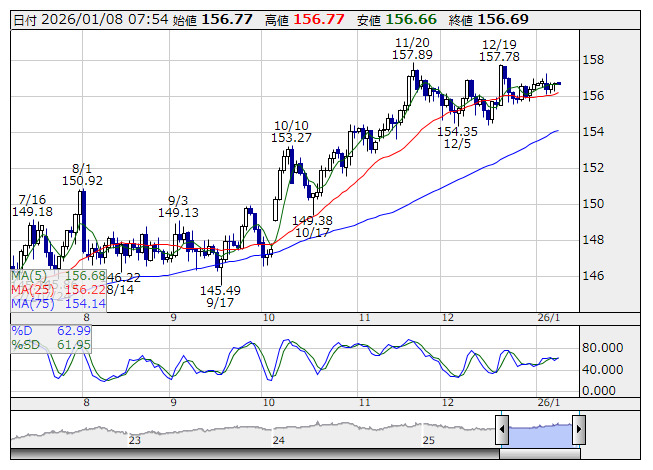This screenshot has height=470, width=653.
Task: Click the year 24 marker in the navigator
Action: click(x=280, y=440)
